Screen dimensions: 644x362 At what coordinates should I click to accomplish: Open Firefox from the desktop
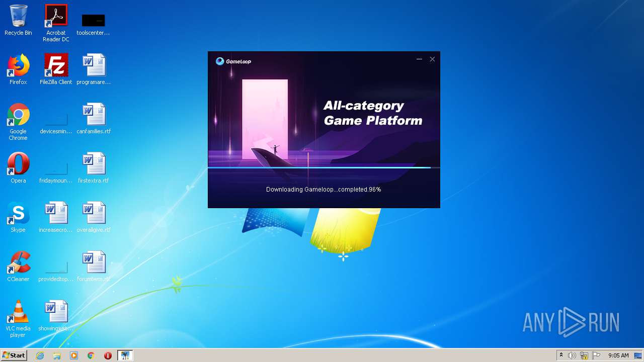coord(18,69)
